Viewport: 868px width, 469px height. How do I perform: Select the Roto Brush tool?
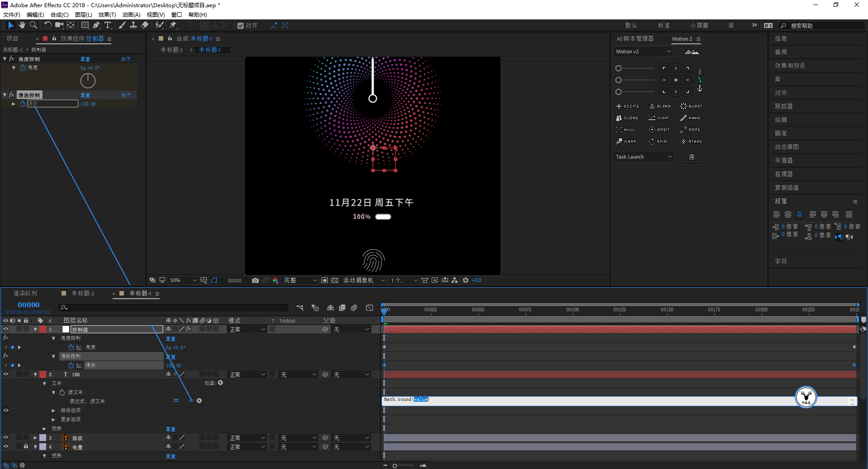159,25
